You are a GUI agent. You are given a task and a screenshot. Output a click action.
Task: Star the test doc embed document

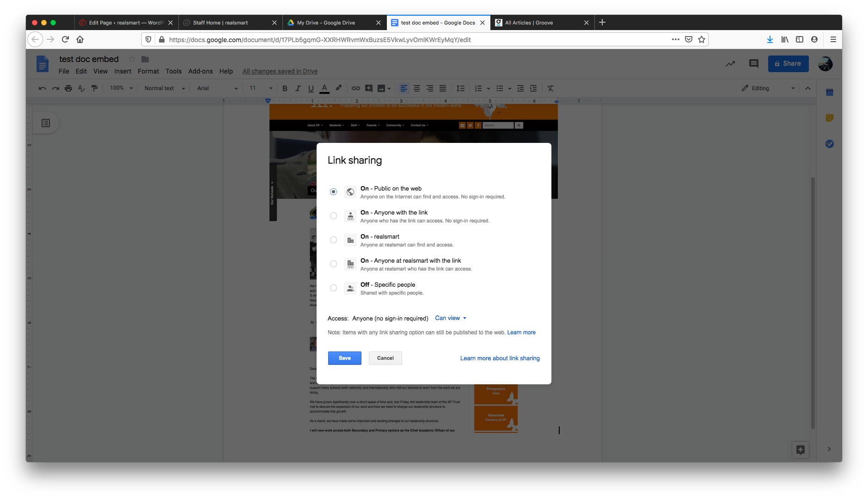[132, 59]
